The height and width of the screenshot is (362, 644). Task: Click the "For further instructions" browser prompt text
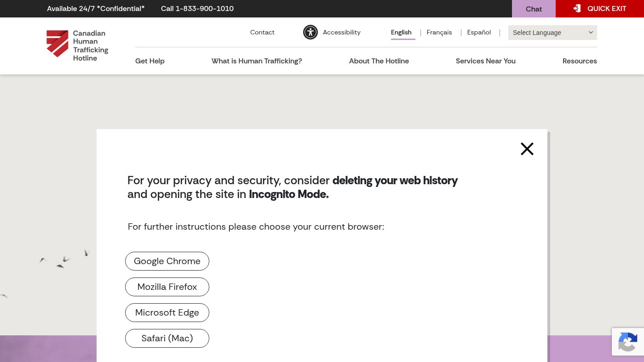256,226
